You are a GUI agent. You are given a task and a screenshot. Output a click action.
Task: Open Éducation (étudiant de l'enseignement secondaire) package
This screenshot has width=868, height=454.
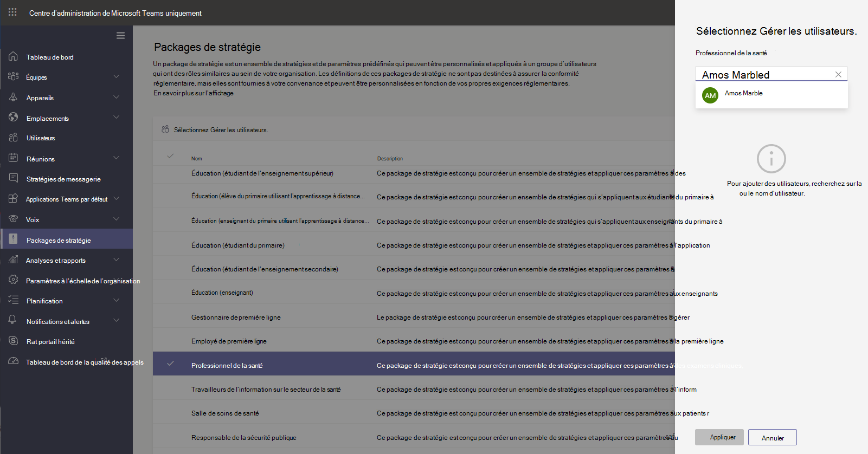265,269
